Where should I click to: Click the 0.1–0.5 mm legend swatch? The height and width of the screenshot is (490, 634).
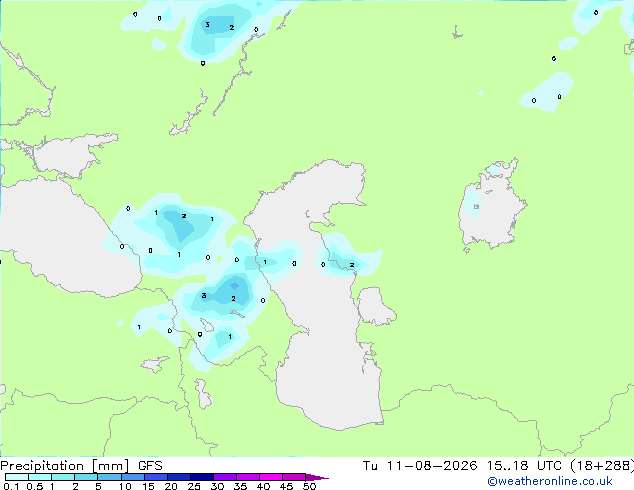point(17,477)
